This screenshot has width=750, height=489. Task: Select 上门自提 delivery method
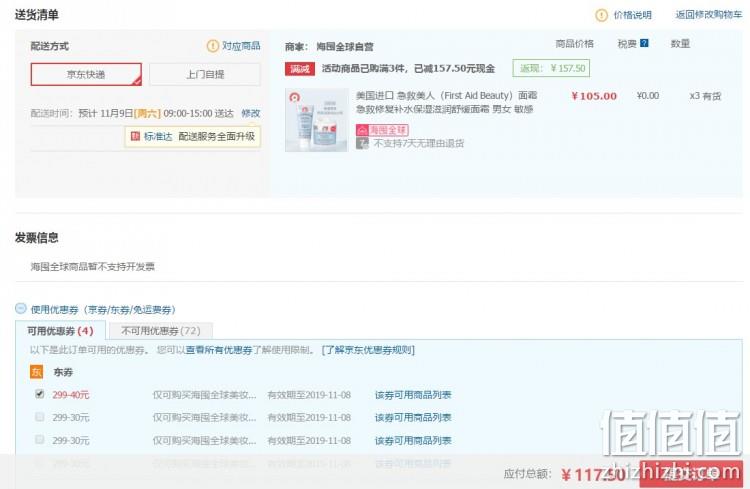click(x=205, y=74)
